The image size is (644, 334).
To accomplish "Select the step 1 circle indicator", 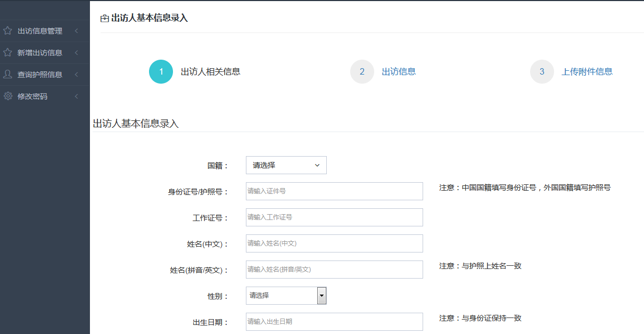I will [x=161, y=72].
